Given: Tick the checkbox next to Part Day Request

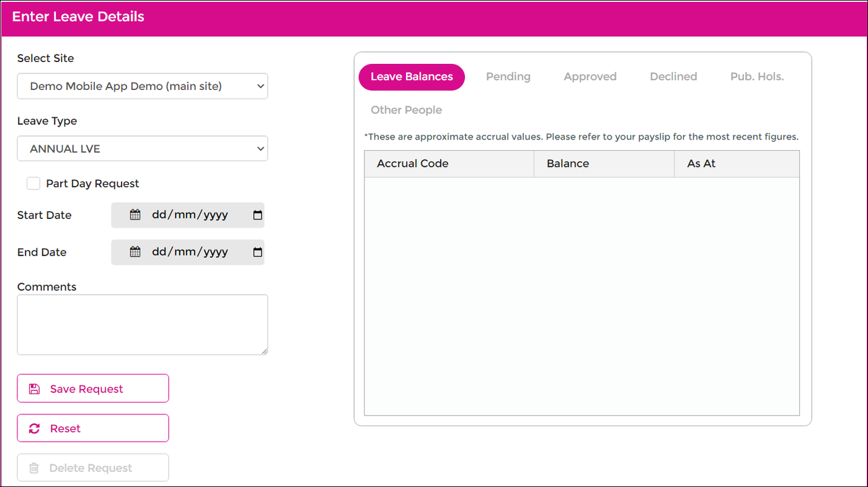Looking at the screenshot, I should pos(33,183).
